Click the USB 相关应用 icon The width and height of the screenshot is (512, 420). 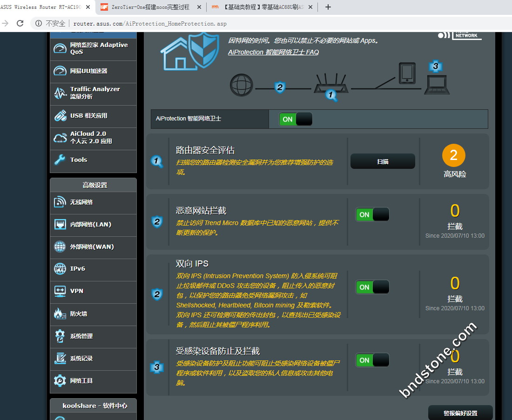tap(60, 115)
